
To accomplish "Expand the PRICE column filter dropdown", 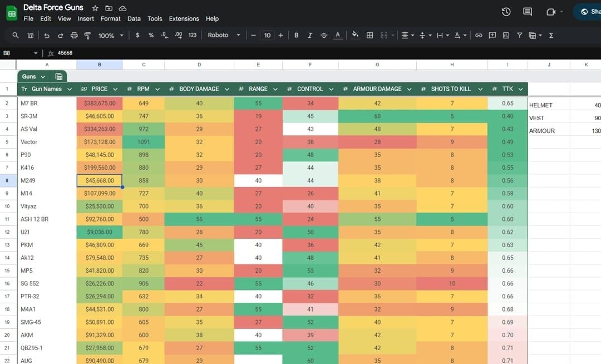I will 115,89.
